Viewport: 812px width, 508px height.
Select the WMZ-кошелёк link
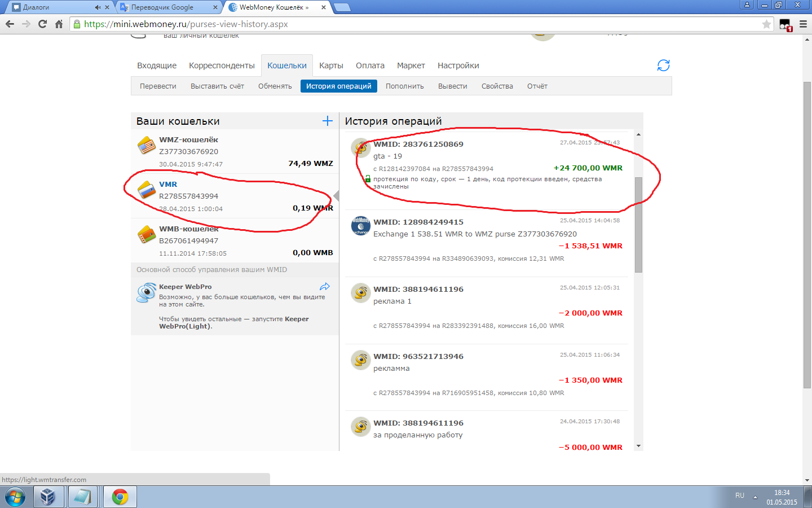pos(188,139)
